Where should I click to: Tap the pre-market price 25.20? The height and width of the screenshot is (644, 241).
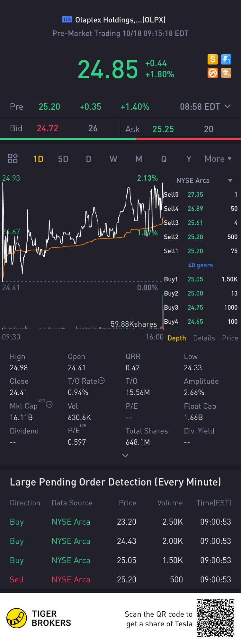coord(49,107)
